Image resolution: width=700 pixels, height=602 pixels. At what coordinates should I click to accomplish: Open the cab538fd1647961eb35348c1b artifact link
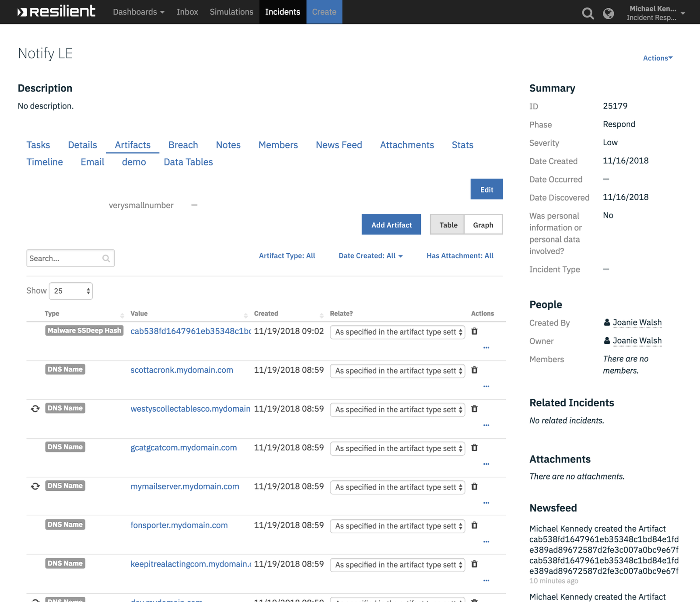click(x=191, y=331)
